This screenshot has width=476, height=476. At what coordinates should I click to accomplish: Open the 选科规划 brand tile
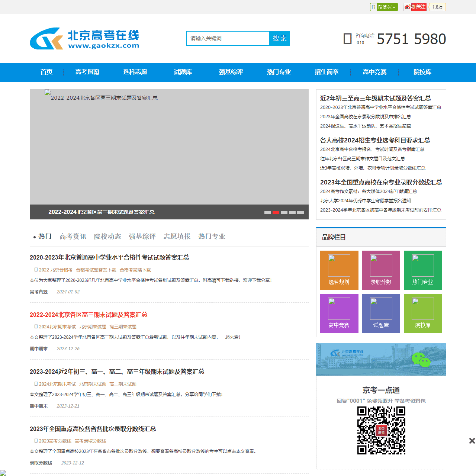pyautogui.click(x=339, y=270)
